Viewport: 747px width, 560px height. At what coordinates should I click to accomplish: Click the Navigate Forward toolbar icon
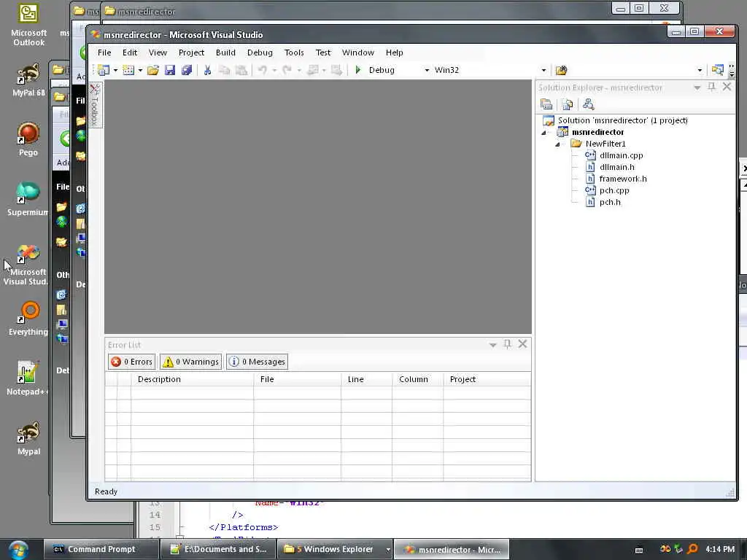(336, 70)
